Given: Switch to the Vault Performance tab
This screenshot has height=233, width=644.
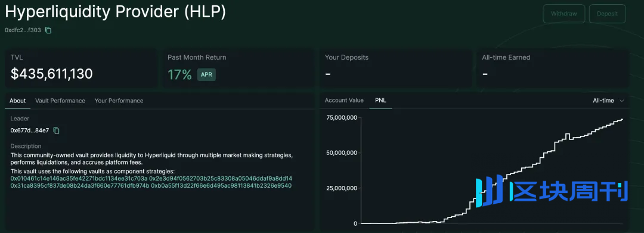Looking at the screenshot, I should pyautogui.click(x=60, y=101).
